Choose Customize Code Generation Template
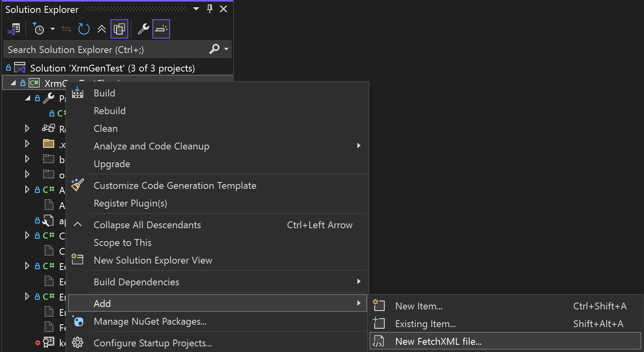Image resolution: width=644 pixels, height=352 pixels. pos(175,186)
